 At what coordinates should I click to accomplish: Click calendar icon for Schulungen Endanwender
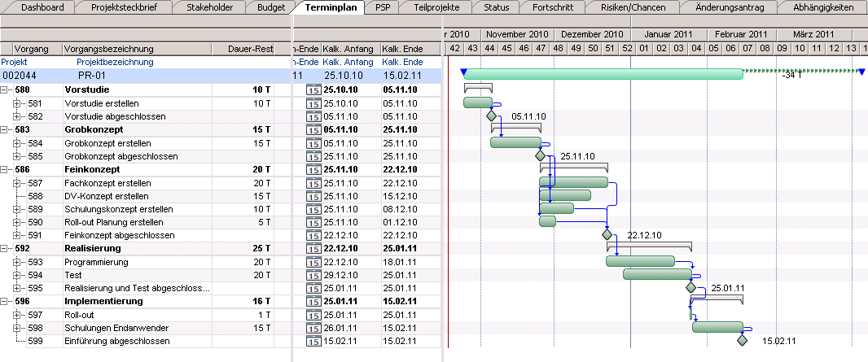pyautogui.click(x=313, y=329)
